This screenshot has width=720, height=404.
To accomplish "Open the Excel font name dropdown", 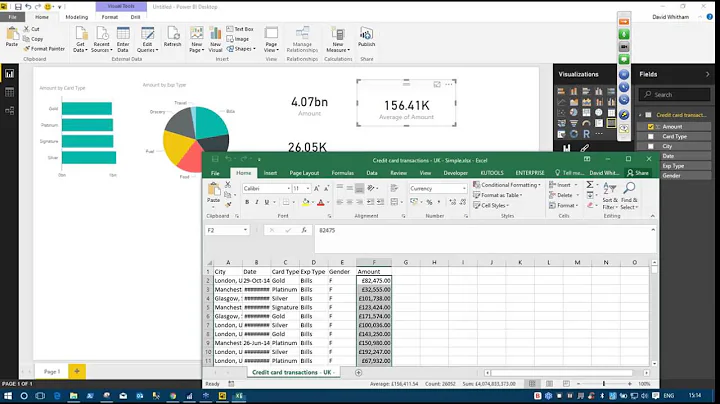I will [x=288, y=189].
